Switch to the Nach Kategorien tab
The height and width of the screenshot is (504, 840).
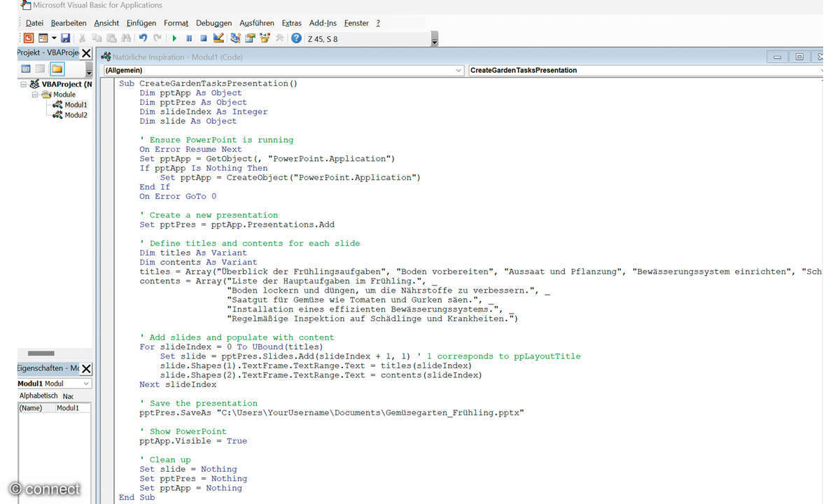69,396
